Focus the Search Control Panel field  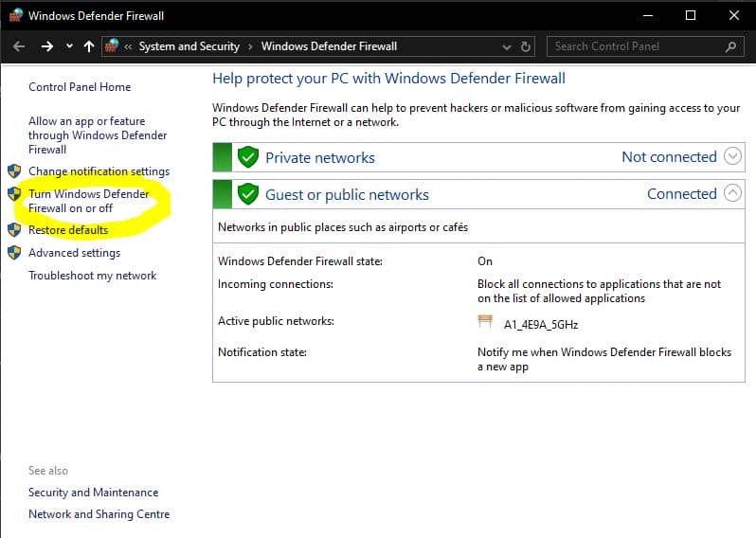point(645,46)
